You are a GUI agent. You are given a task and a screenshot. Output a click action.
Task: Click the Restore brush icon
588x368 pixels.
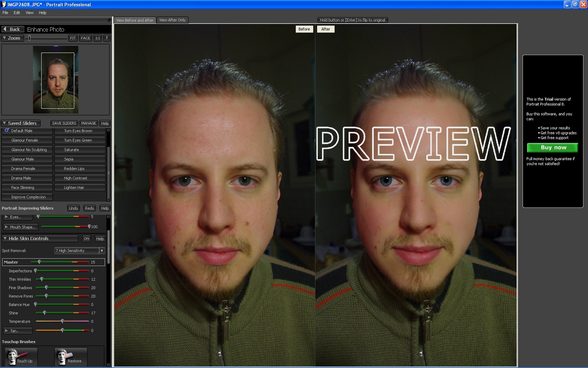tap(71, 357)
